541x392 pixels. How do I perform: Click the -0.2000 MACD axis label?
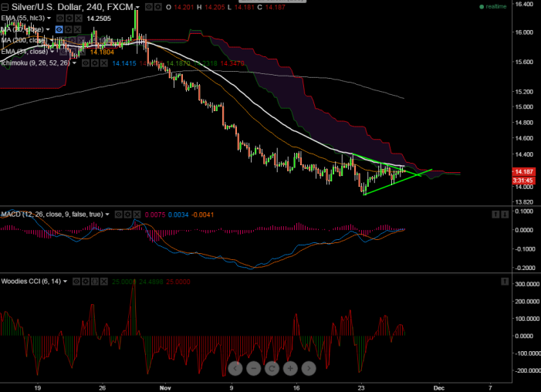(x=525, y=268)
